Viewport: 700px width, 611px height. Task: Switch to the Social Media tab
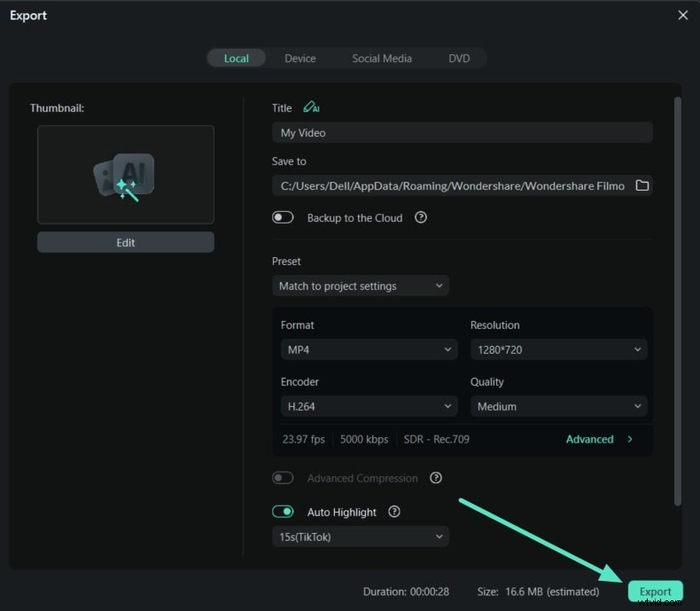[x=382, y=59]
